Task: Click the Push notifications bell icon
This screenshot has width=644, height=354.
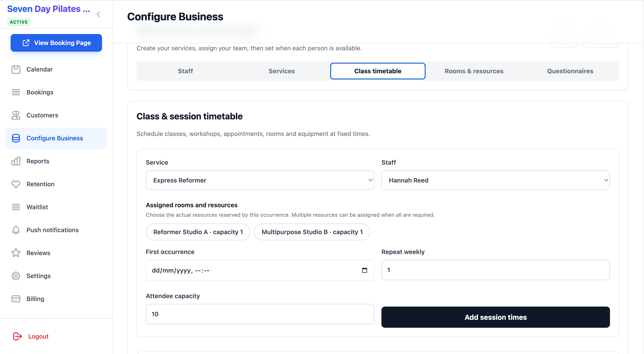Action: click(x=16, y=230)
